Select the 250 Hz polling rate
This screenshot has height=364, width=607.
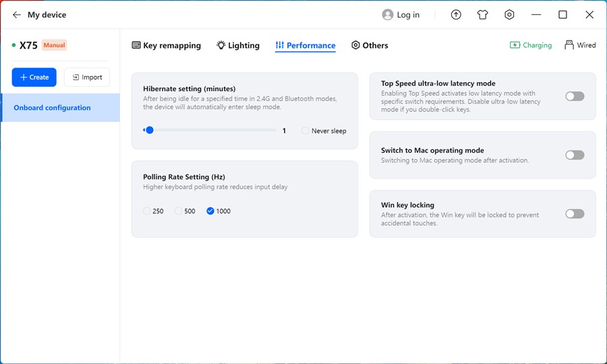pos(147,211)
